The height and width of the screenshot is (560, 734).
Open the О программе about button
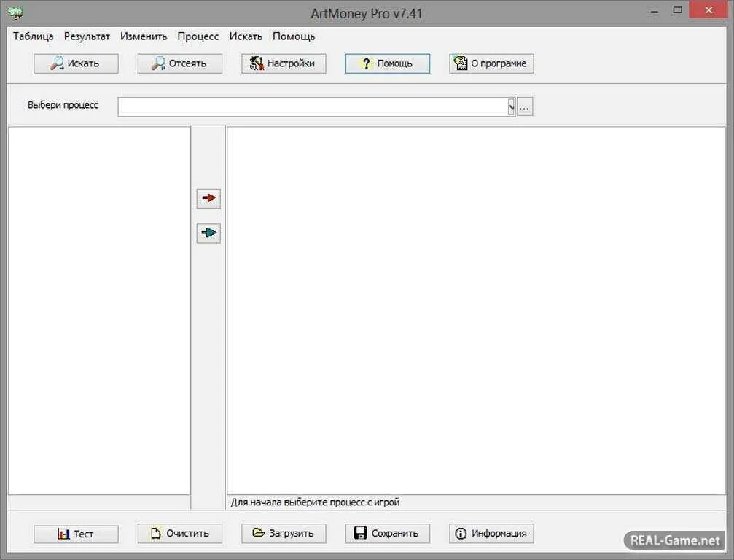pos(491,63)
